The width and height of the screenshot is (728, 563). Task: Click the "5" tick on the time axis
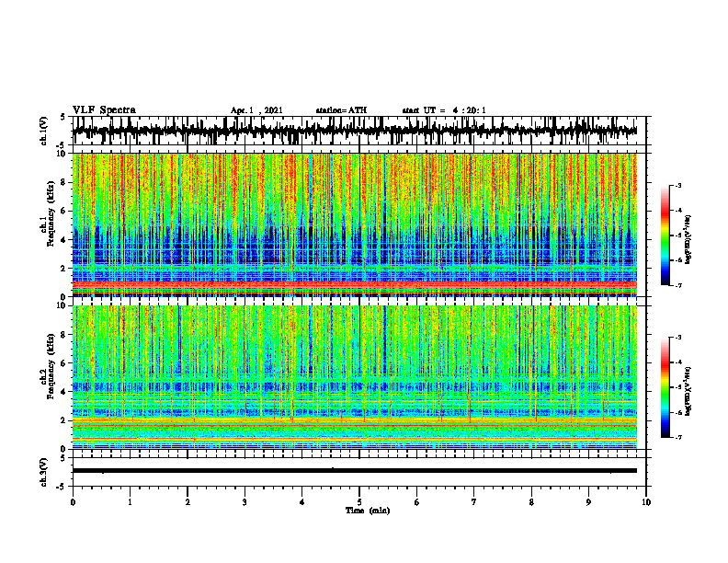(x=359, y=502)
